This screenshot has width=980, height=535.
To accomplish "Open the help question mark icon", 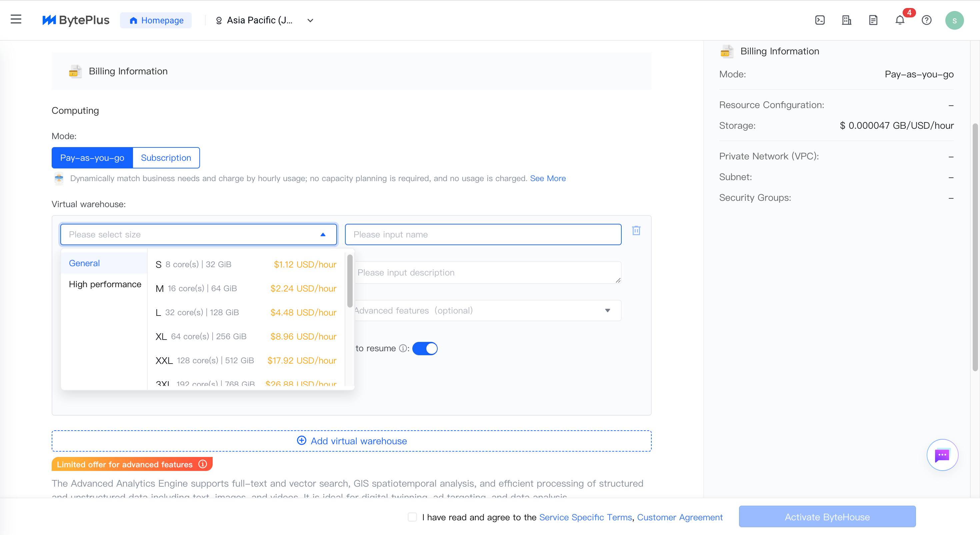I will pyautogui.click(x=927, y=20).
